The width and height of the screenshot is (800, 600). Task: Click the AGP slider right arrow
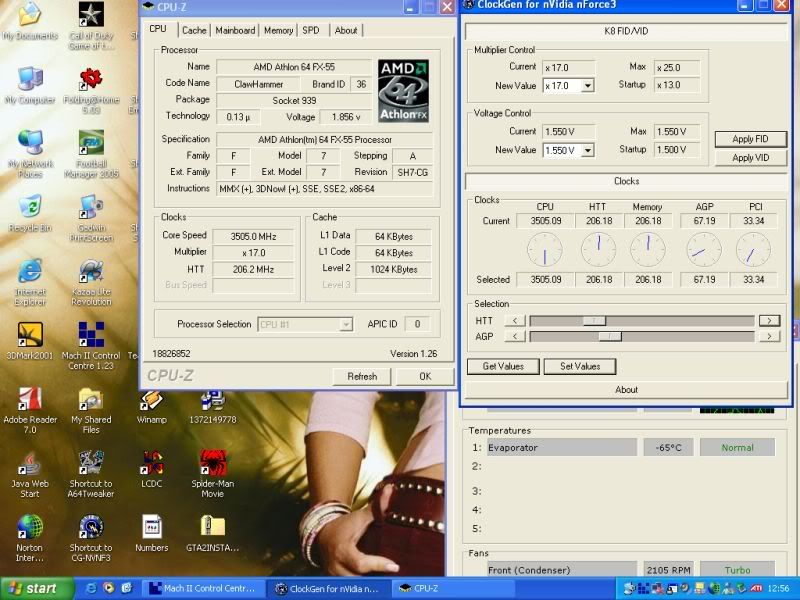(x=769, y=336)
